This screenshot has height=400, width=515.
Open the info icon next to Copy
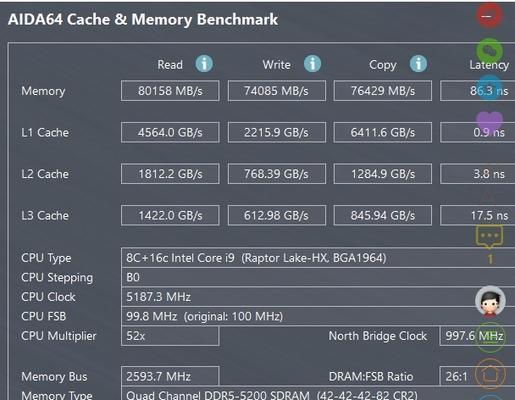(x=418, y=63)
